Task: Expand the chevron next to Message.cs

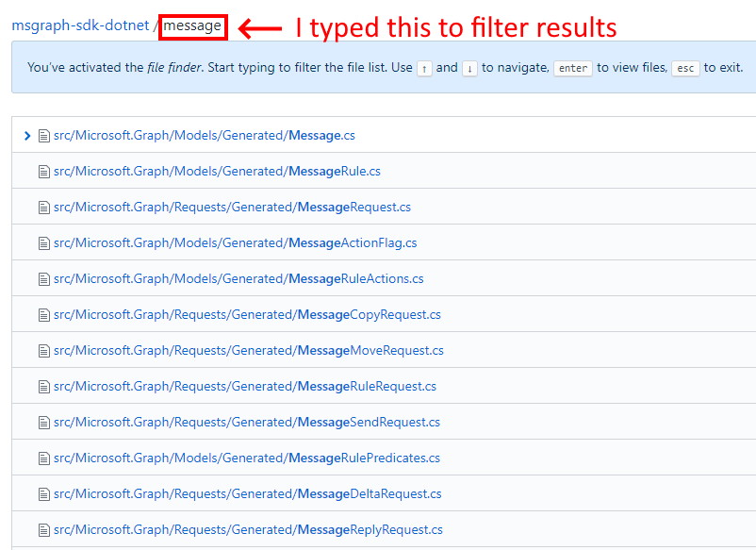Action: tap(26, 135)
